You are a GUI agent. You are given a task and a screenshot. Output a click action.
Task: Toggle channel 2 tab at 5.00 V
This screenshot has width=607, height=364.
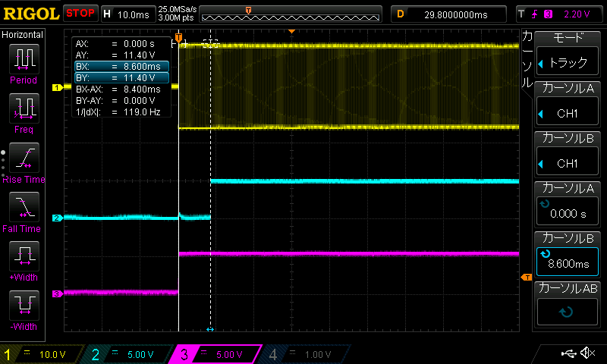129,354
